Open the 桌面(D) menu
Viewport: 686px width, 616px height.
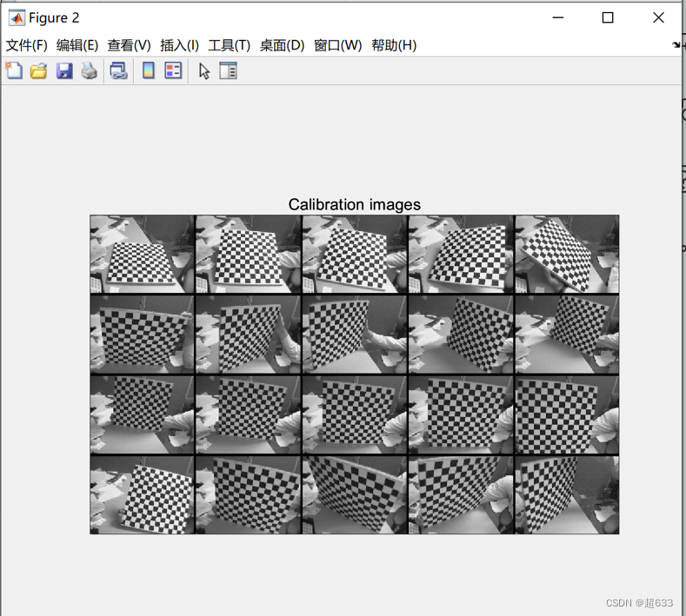283,45
